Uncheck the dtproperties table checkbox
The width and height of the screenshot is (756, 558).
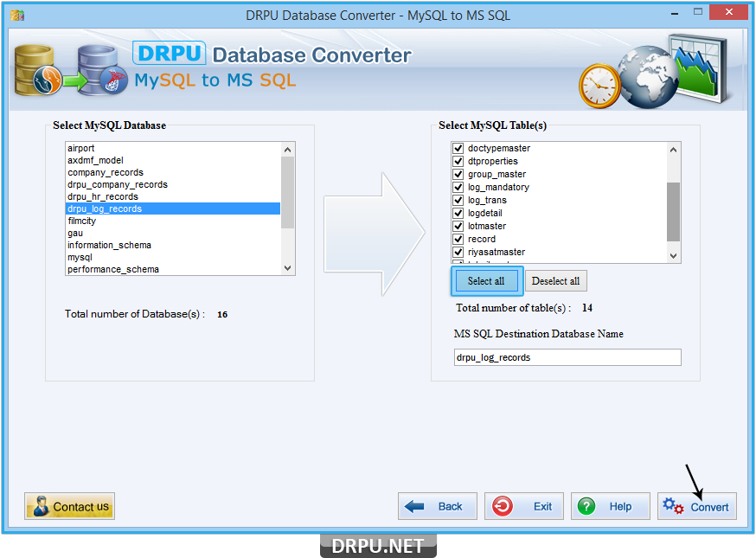point(458,161)
